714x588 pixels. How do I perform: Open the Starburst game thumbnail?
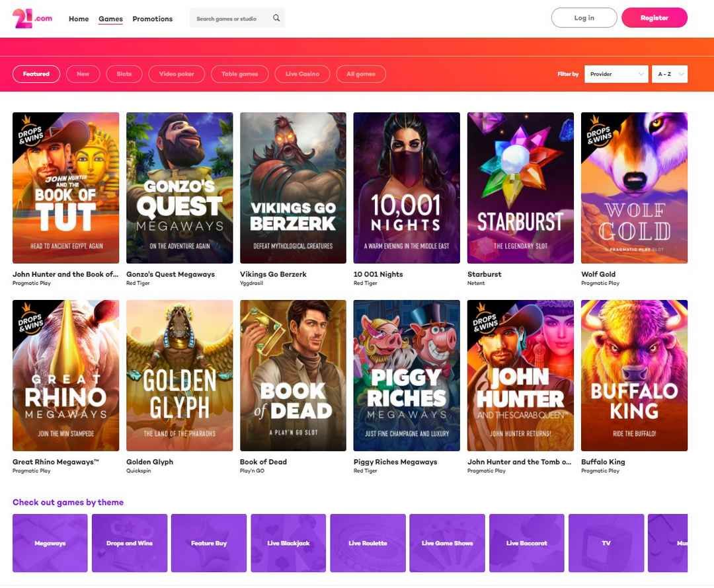click(520, 188)
